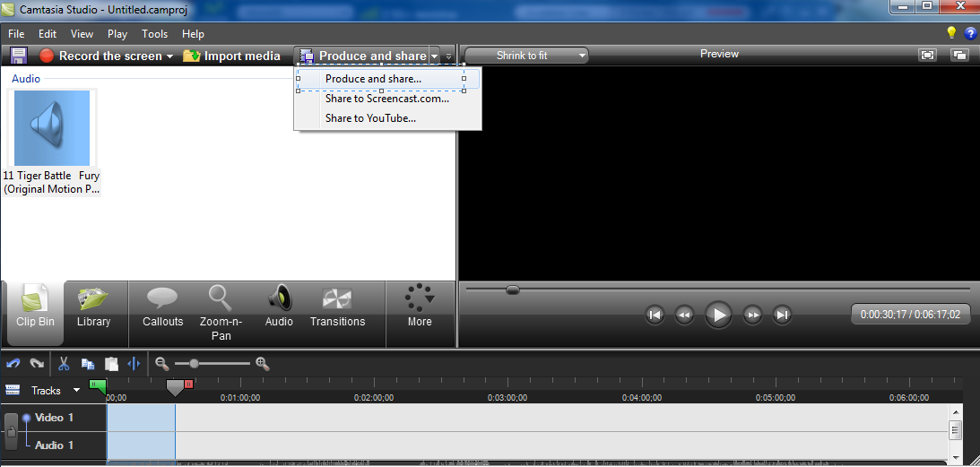
Task: Open the File menu
Action: point(16,34)
